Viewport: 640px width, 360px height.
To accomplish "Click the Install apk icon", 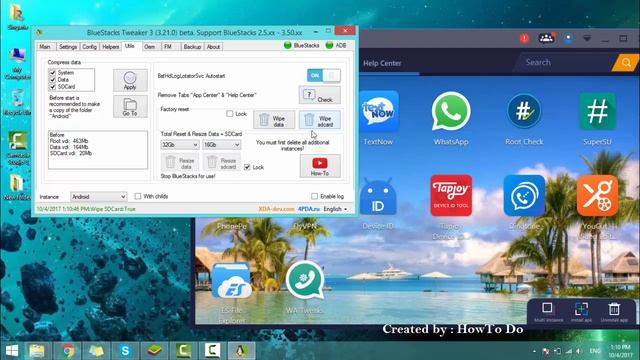I will pyautogui.click(x=581, y=308).
